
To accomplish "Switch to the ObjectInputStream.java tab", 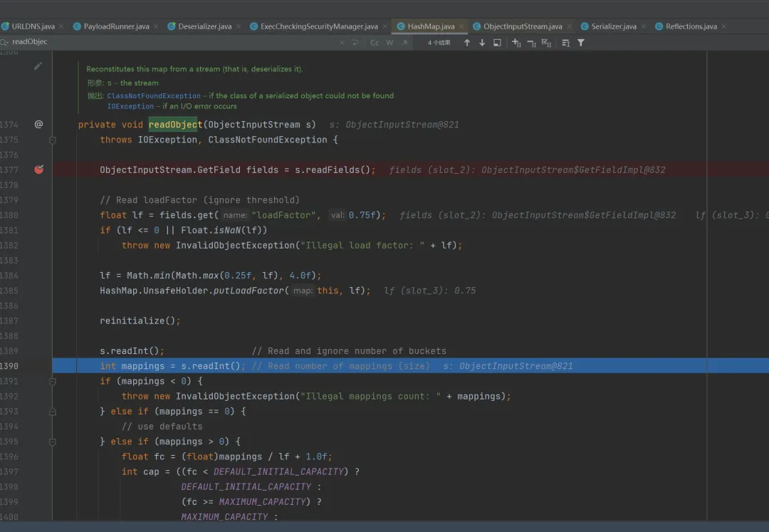I will pyautogui.click(x=522, y=26).
